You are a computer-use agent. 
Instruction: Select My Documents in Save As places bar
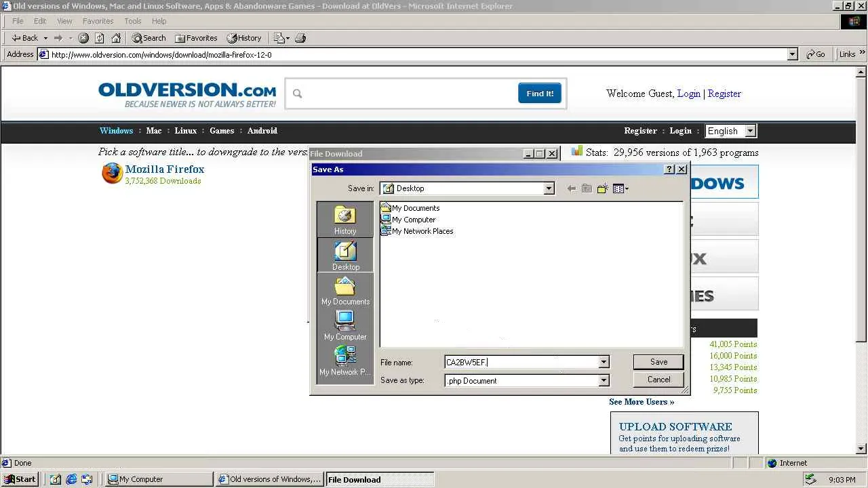[345, 291]
